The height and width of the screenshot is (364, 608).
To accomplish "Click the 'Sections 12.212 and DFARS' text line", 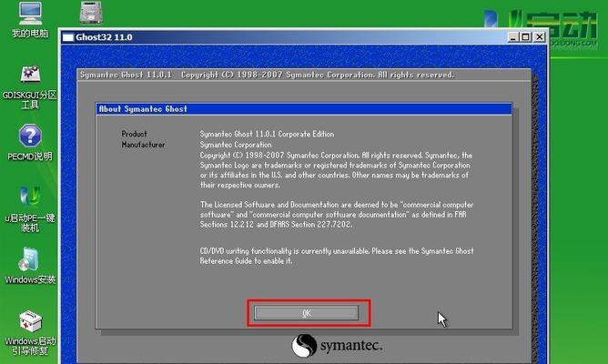I will (276, 225).
